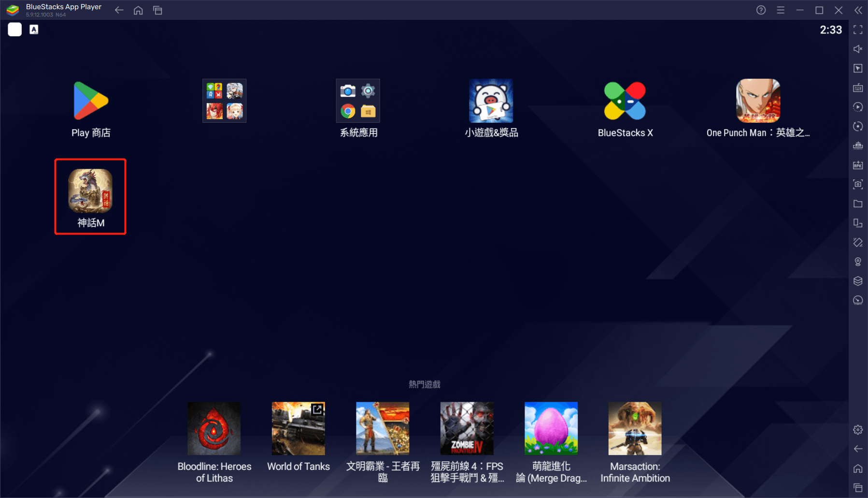Launch the 神話M game

90,191
